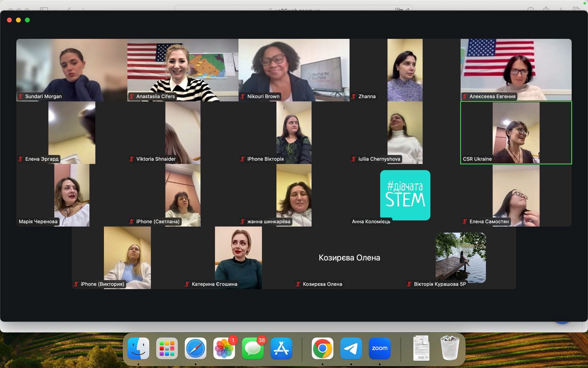Image resolution: width=588 pixels, height=368 pixels.
Task: Click the #дівчата STEM avatar tile
Action: point(405,195)
